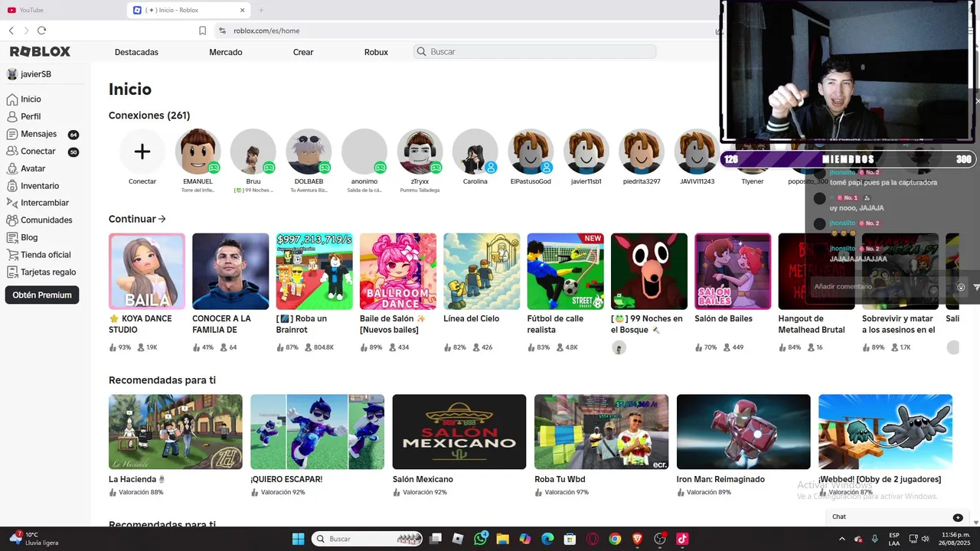Open Windows Start menu
980x551 pixels.
point(298,539)
